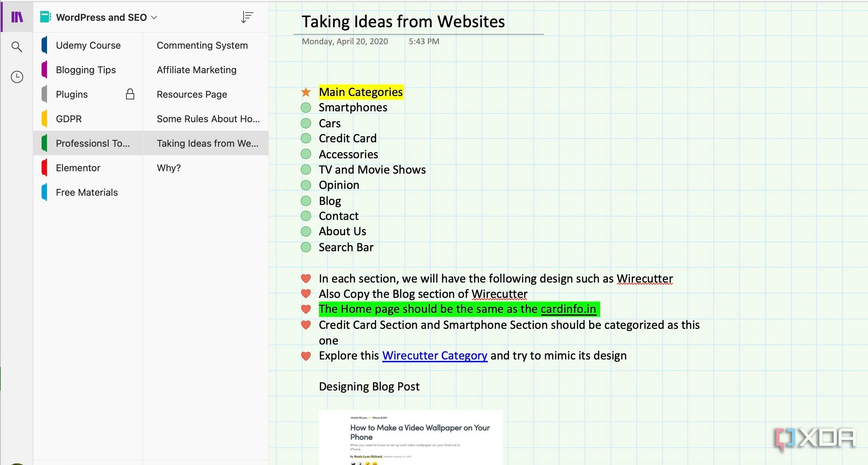This screenshot has width=868, height=465.
Task: Toggle the green tag next to Cars
Action: [x=306, y=123]
